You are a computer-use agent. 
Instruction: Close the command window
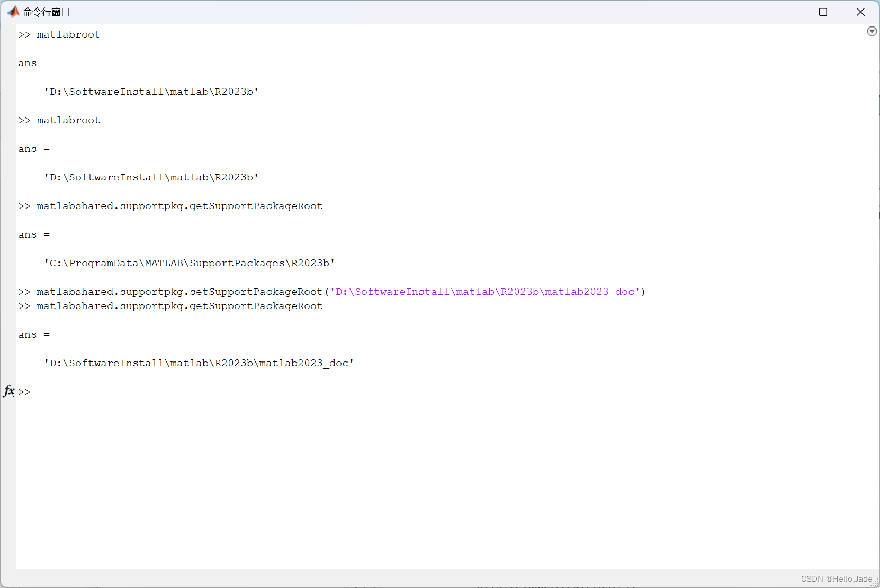[860, 12]
